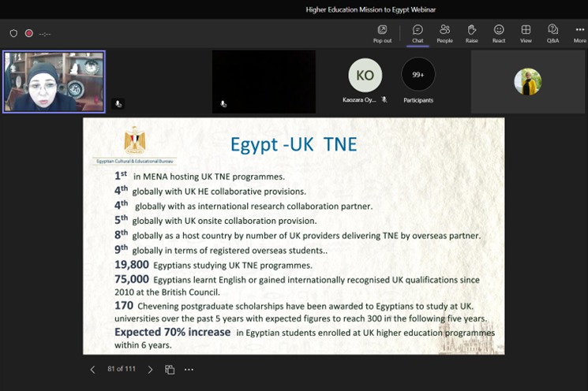Open the slide grid view icon
The width and height of the screenshot is (588, 391).
170,370
